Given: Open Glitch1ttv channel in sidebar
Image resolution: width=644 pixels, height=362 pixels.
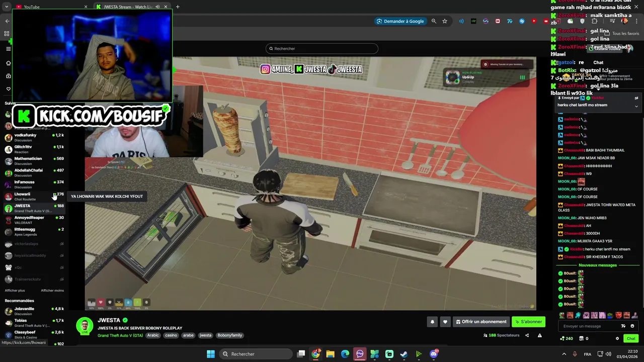Looking at the screenshot, I should pyautogui.click(x=34, y=149).
